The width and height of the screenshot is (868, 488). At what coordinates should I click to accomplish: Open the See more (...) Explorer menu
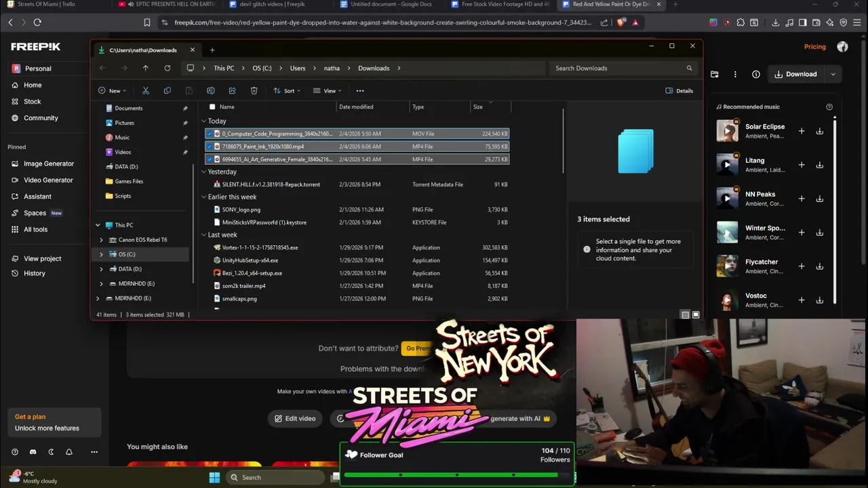pyautogui.click(x=360, y=91)
